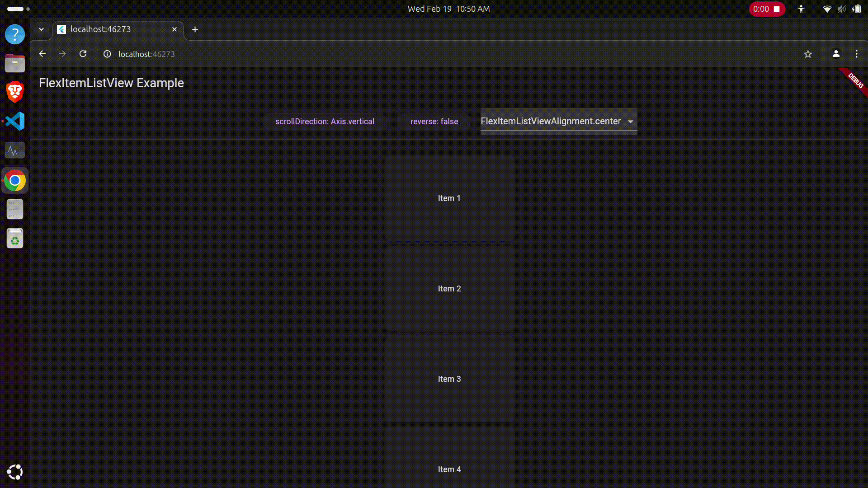Select Item 2 in the list
This screenshot has height=488, width=868.
click(449, 288)
